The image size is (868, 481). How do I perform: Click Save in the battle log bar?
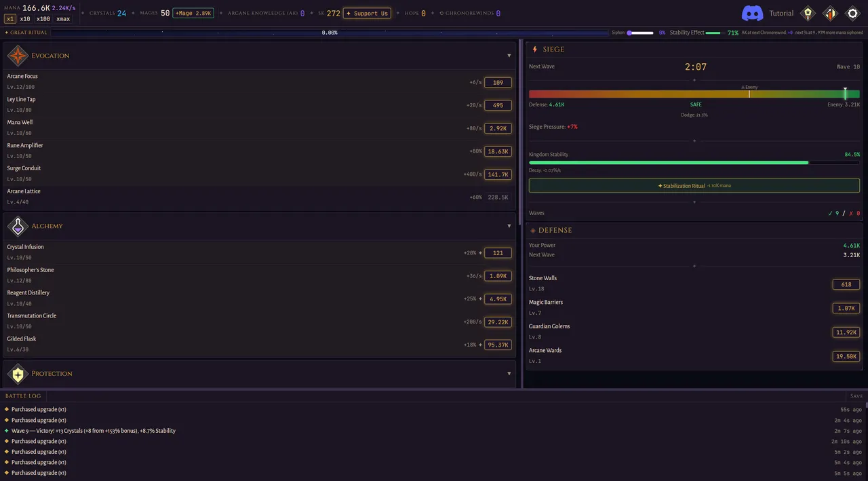pos(856,396)
